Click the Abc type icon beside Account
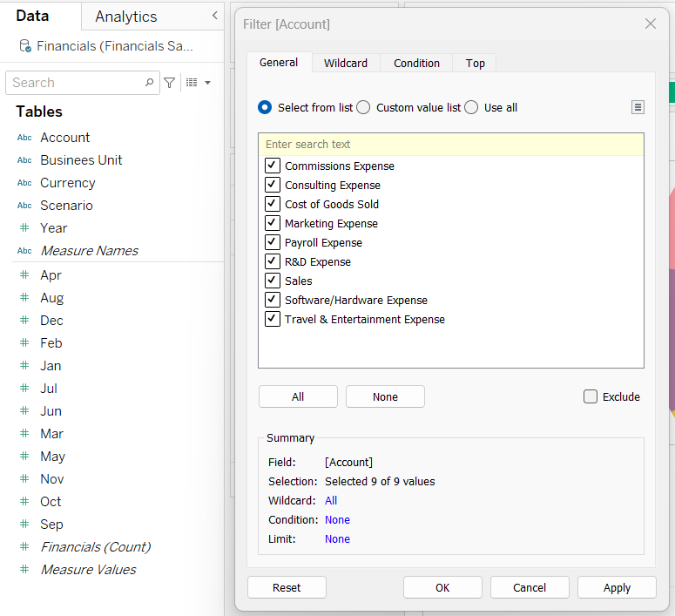The image size is (675, 616). pyautogui.click(x=24, y=138)
